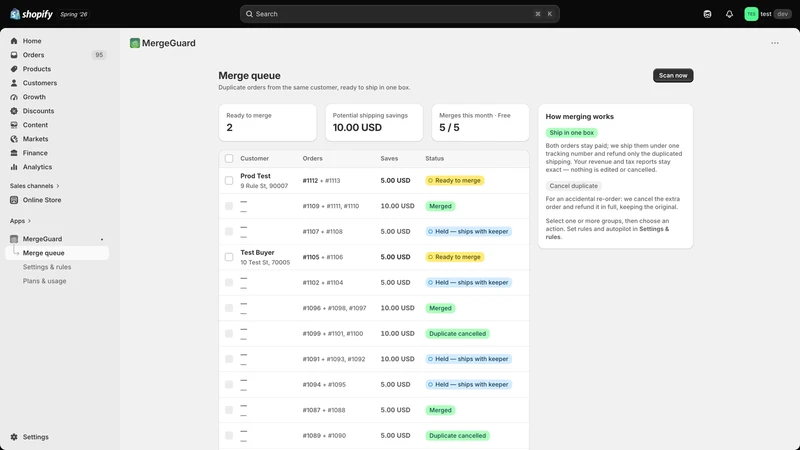The width and height of the screenshot is (800, 450).
Task: Click the 10 Test St, 70005 address
Action: pos(265,262)
